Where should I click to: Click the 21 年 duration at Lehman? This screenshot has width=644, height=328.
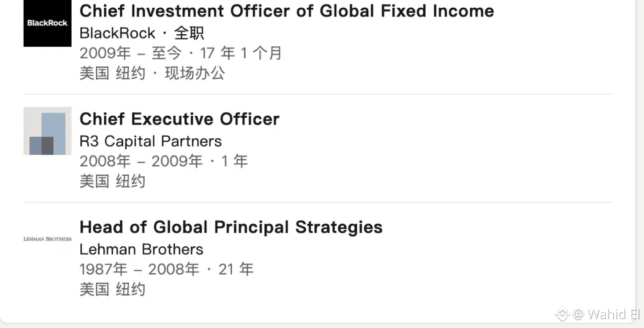point(236,270)
